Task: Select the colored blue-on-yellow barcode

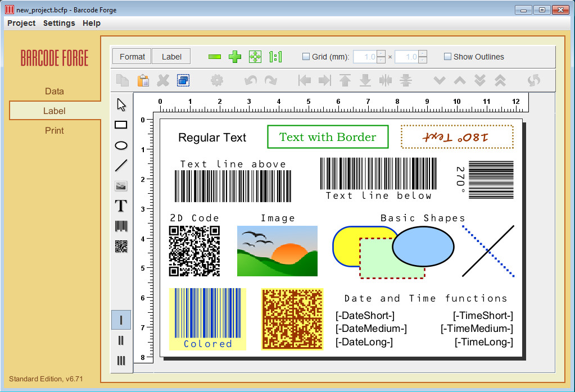Action: coord(207,319)
